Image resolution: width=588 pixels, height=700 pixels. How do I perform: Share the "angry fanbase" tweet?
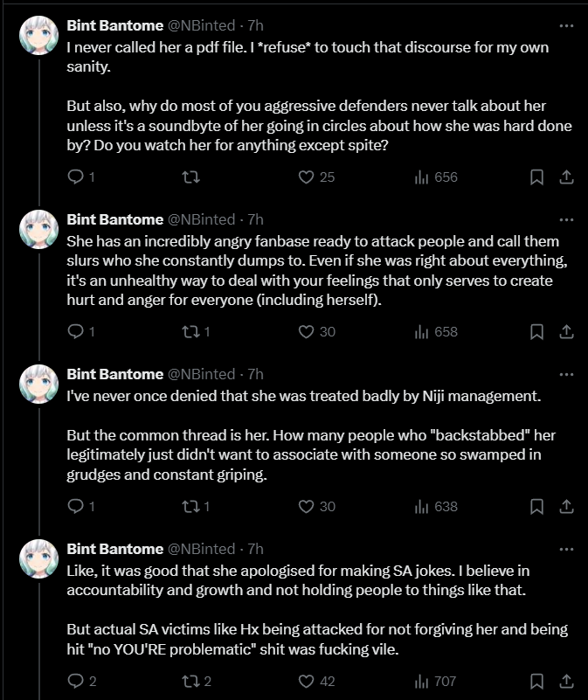point(566,332)
